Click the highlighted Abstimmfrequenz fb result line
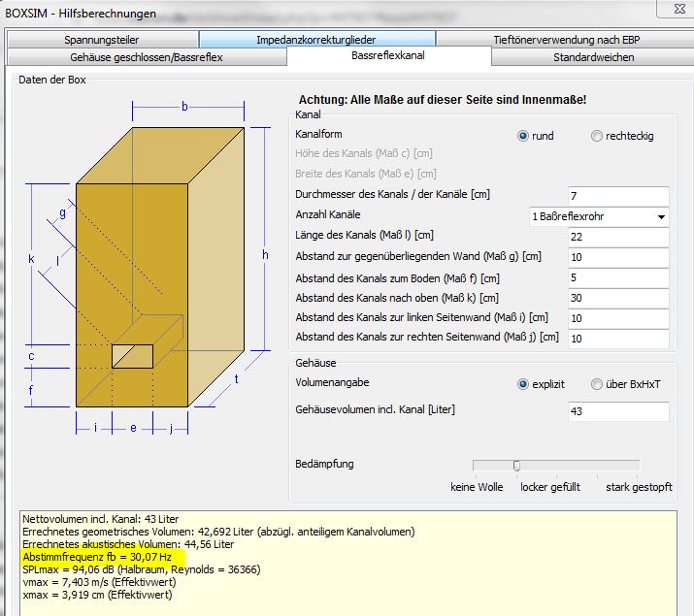This screenshot has width=694, height=616. pos(97,558)
